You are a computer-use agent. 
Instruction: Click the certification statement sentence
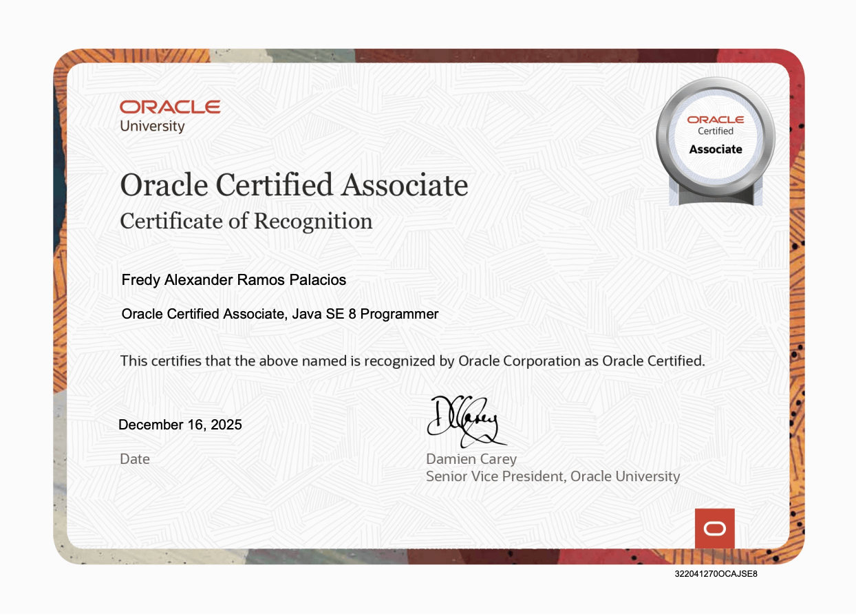[x=415, y=360]
